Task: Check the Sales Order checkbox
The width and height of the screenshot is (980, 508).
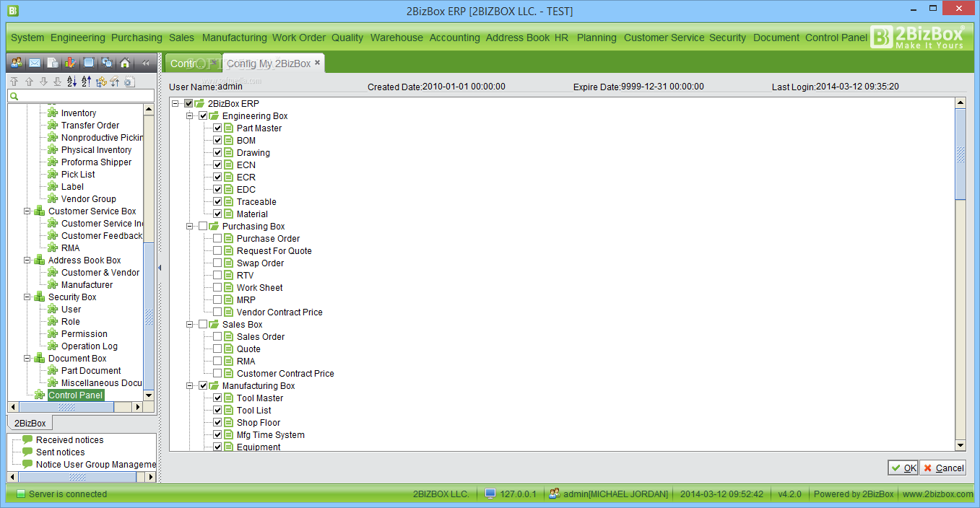Action: [217, 336]
